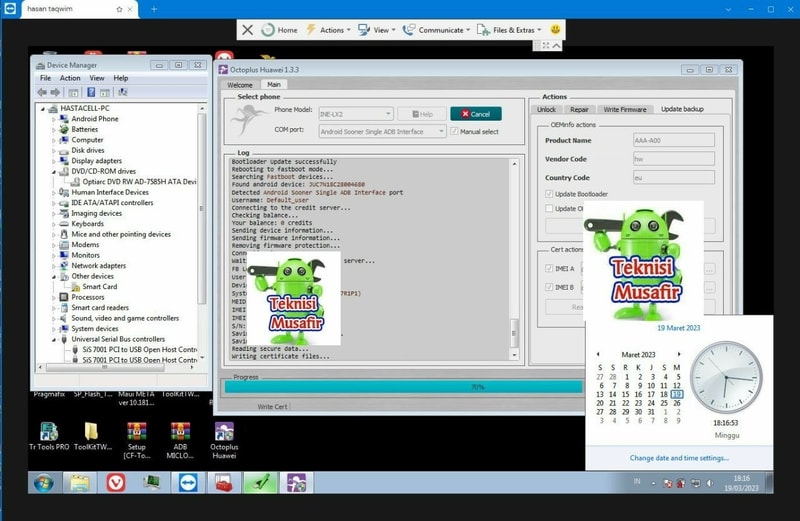This screenshot has height=521, width=800.
Task: Click the Help button next to Phone Model
Action: point(422,114)
